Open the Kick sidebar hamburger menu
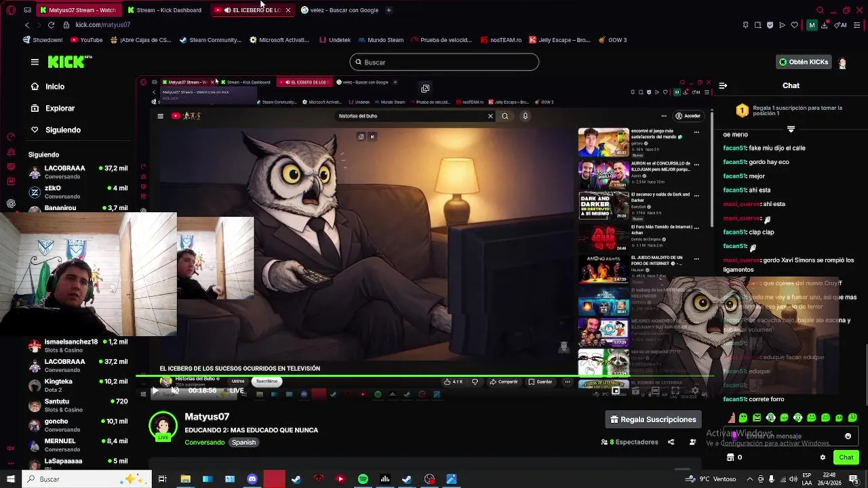Screen dimensions: 868x488 (35, 62)
